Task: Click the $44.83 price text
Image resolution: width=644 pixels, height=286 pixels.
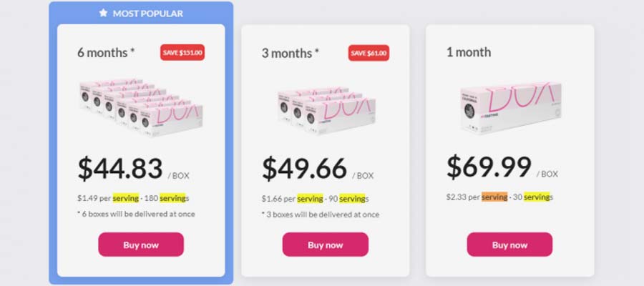Action: [120, 168]
